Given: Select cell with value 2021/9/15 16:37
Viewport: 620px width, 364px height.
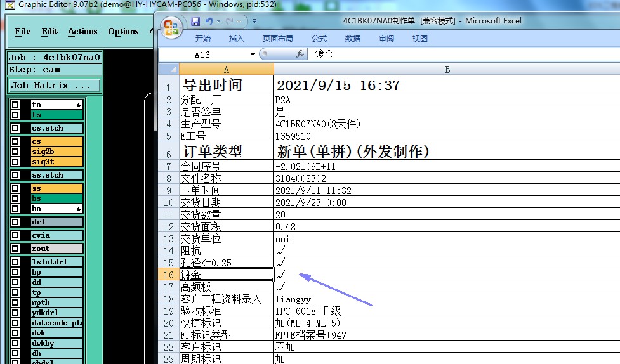Looking at the screenshot, I should tap(447, 84).
